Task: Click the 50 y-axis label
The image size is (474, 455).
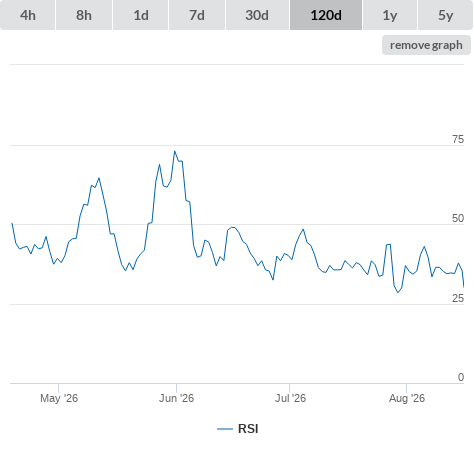Action: click(x=458, y=218)
